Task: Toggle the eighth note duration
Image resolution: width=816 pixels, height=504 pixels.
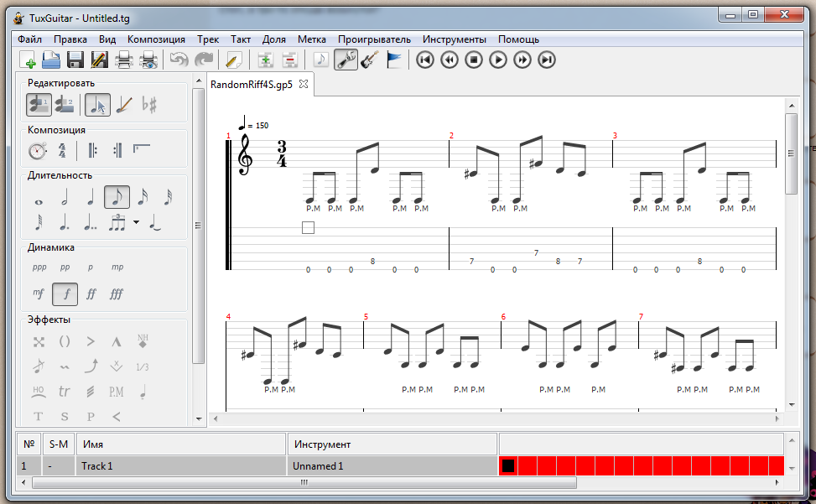Action: point(117,198)
